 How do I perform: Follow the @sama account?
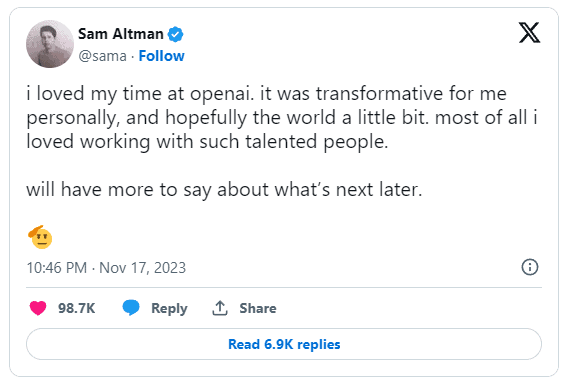[161, 56]
